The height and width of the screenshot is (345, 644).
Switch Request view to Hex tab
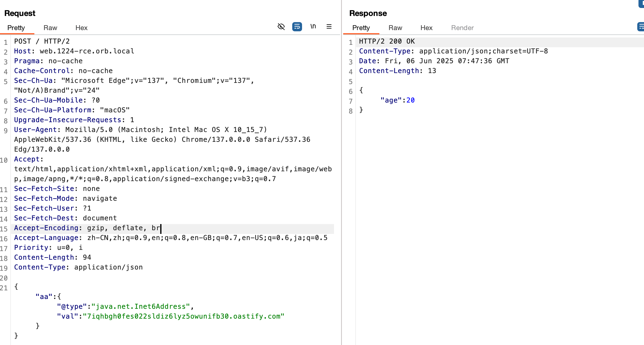click(x=81, y=28)
